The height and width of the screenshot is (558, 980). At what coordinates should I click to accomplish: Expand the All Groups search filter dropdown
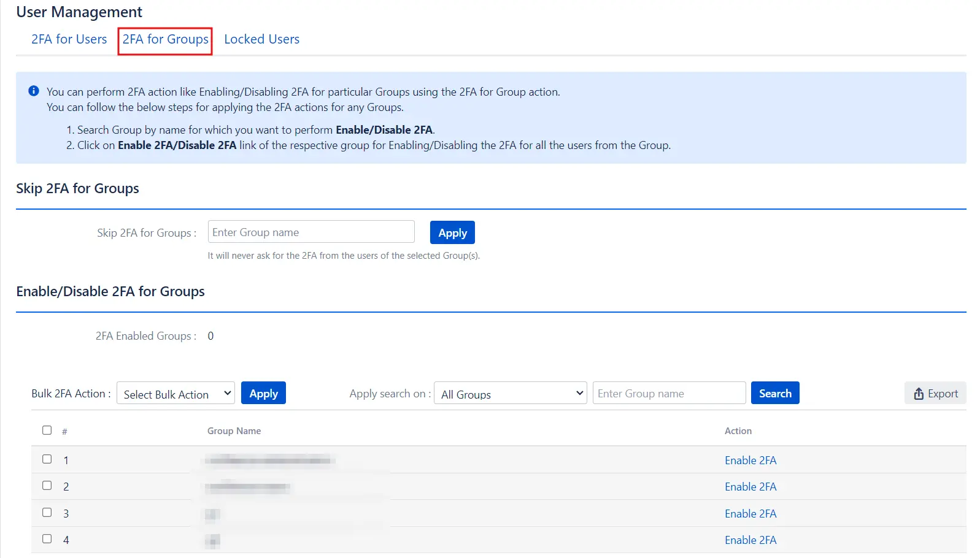[511, 394]
